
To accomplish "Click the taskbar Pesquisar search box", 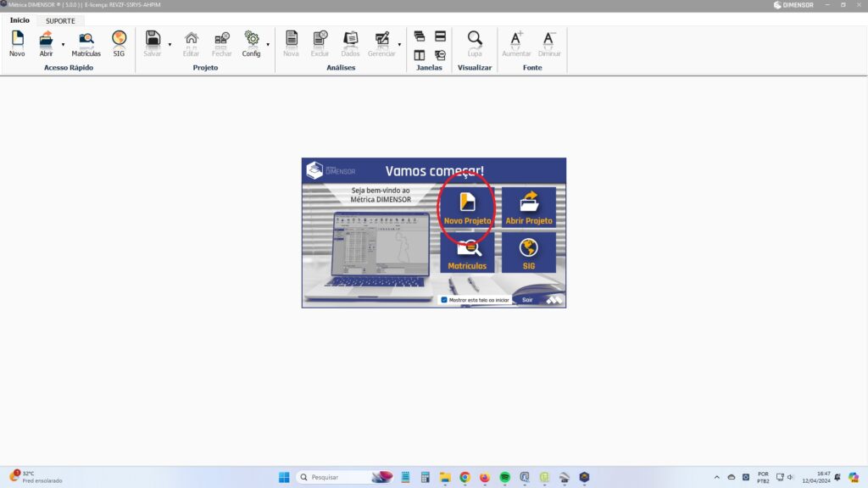I will tap(345, 477).
